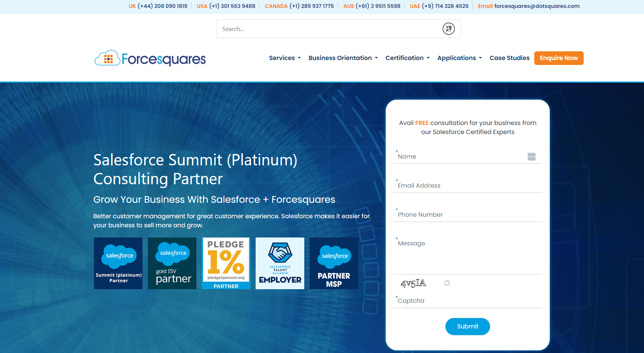Open the Salesforce Partner MSP badge
The image size is (644, 353).
click(334, 263)
